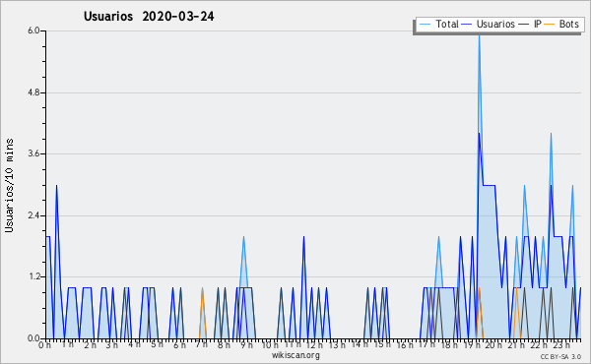Viewport: 591px width, 364px height.
Task: Click the wikiscan.org text below the chart
Action: tap(295, 355)
